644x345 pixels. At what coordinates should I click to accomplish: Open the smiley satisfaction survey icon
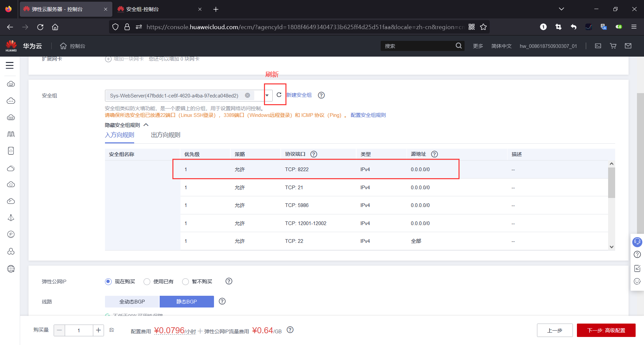[x=637, y=282]
